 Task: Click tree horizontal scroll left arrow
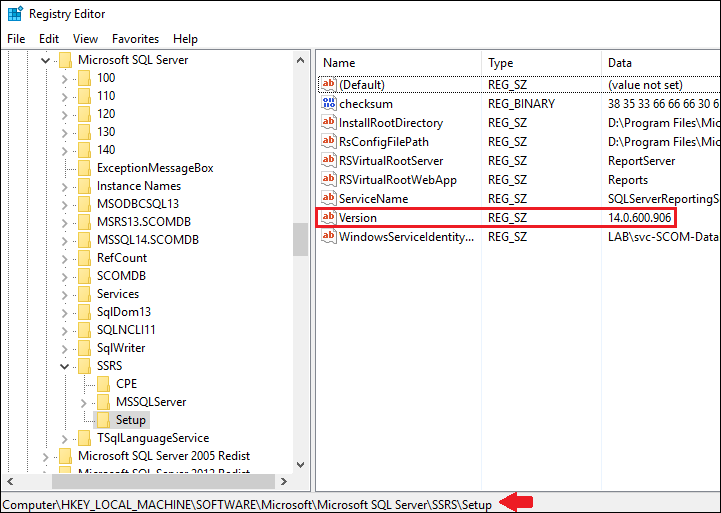(x=10, y=481)
